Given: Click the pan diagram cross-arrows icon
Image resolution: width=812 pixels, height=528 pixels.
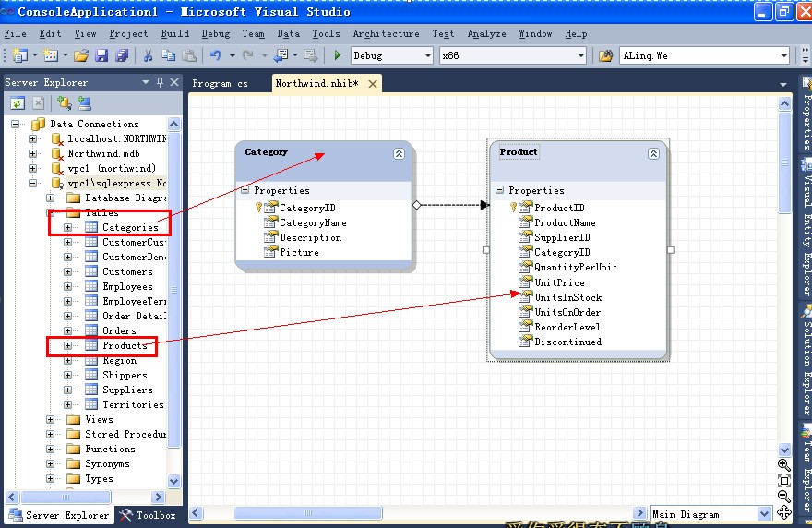Looking at the screenshot, I should 784,512.
